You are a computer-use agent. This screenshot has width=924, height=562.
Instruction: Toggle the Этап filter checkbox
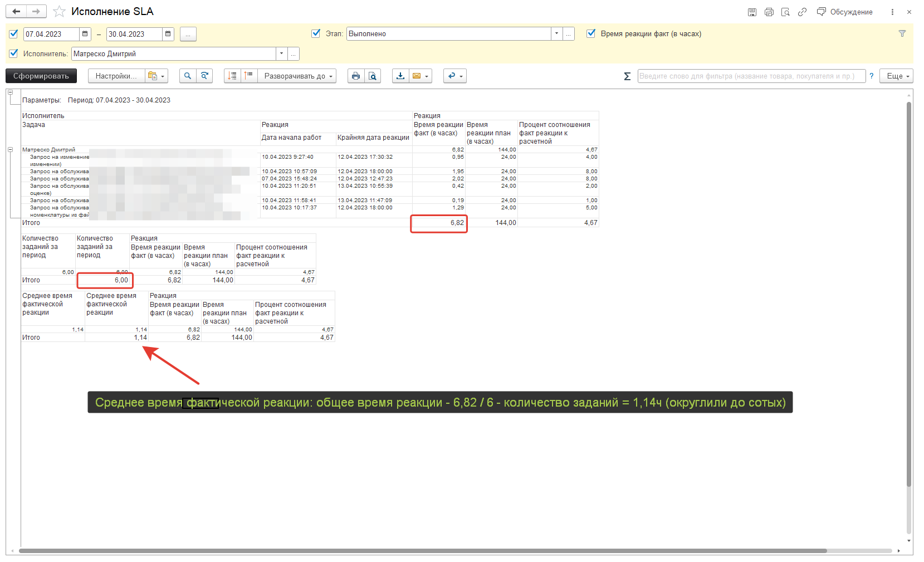click(316, 34)
